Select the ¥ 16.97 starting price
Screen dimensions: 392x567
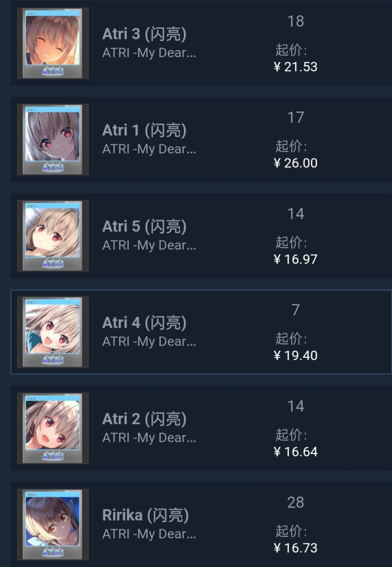tap(295, 259)
